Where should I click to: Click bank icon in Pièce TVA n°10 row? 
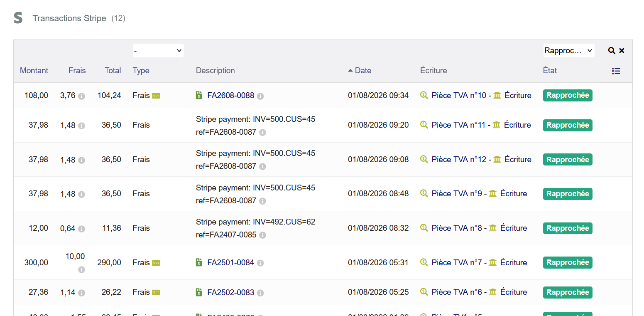pos(497,95)
